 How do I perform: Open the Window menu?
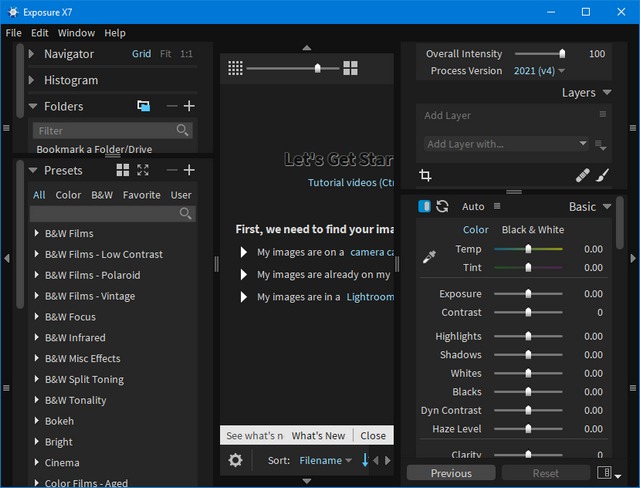click(76, 33)
